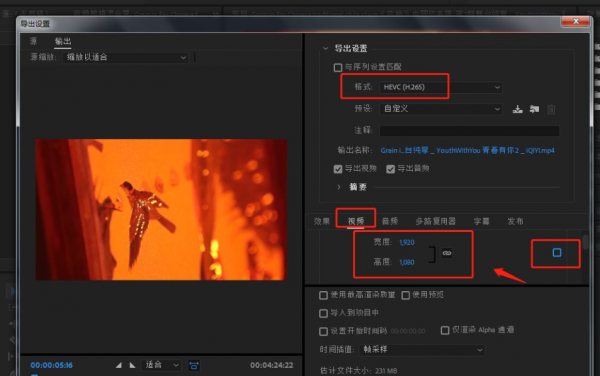This screenshot has height=376, width=600.
Task: Enable 与序列设置匹配 checkbox
Action: click(338, 68)
